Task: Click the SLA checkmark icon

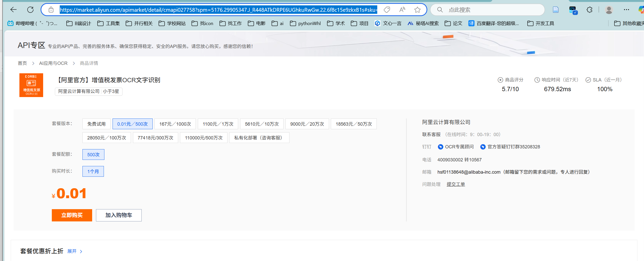Action: click(588, 80)
